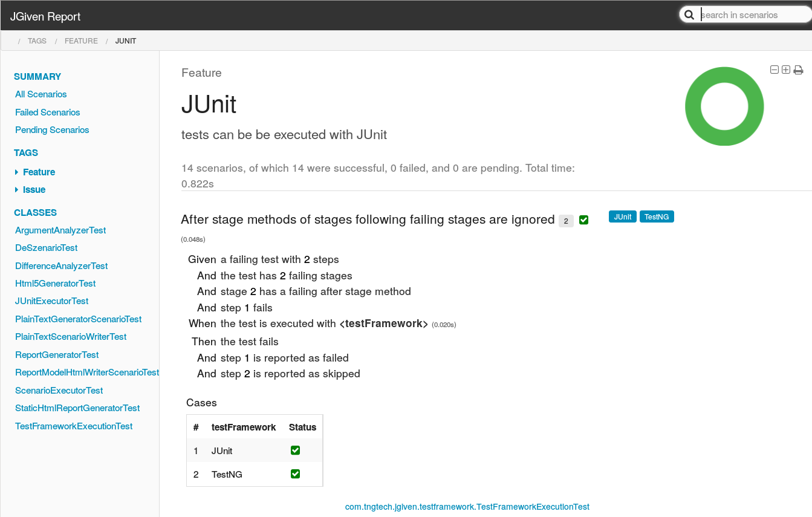
Task: Open the All Scenarios view
Action: coord(41,94)
